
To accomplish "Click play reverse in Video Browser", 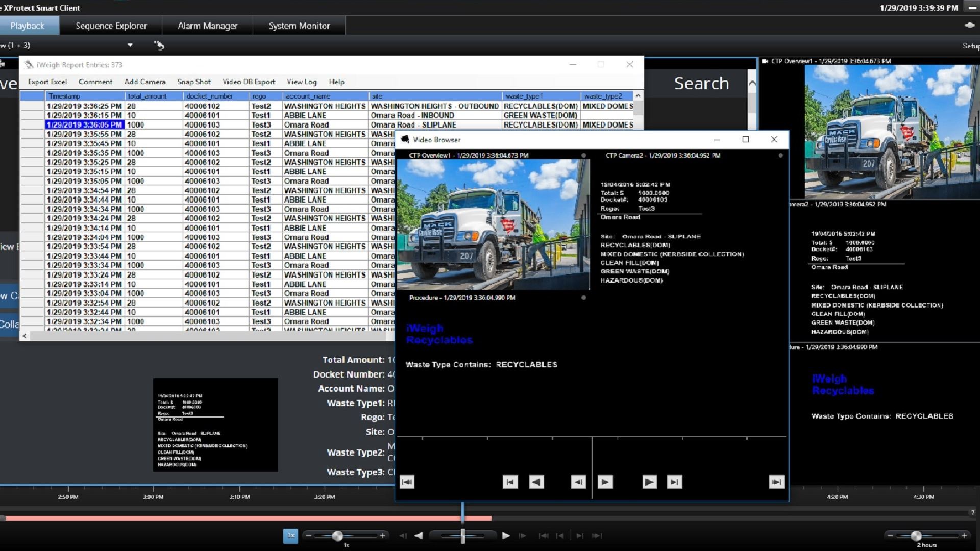I will click(x=536, y=482).
